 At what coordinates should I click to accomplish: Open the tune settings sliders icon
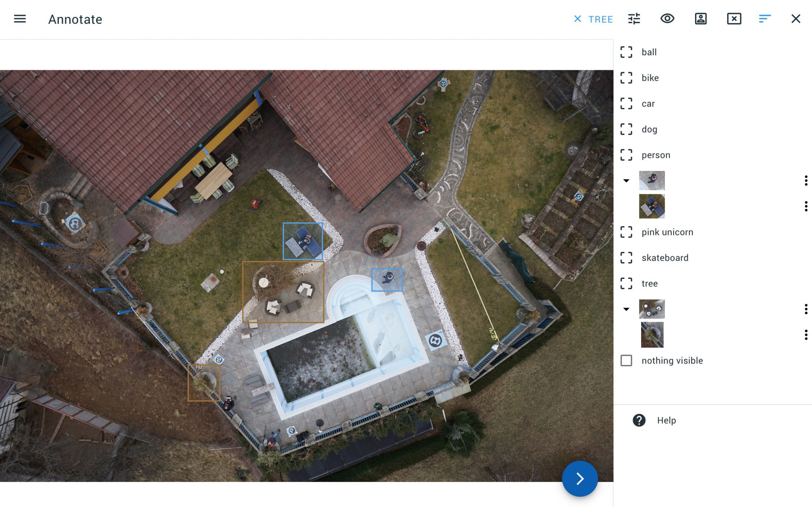(x=634, y=19)
